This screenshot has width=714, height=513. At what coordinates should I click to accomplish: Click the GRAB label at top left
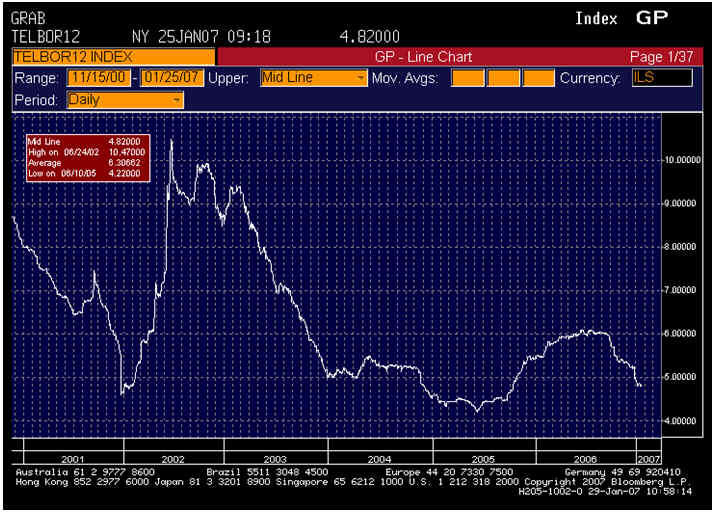pos(28,19)
